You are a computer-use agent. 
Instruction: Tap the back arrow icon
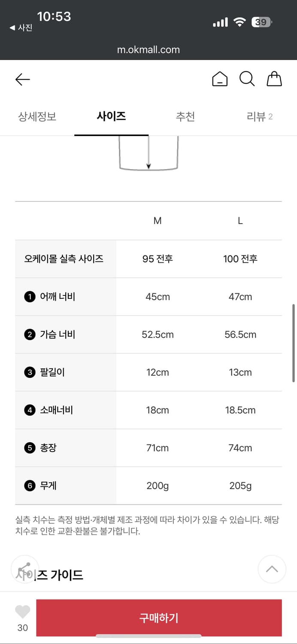(x=22, y=79)
